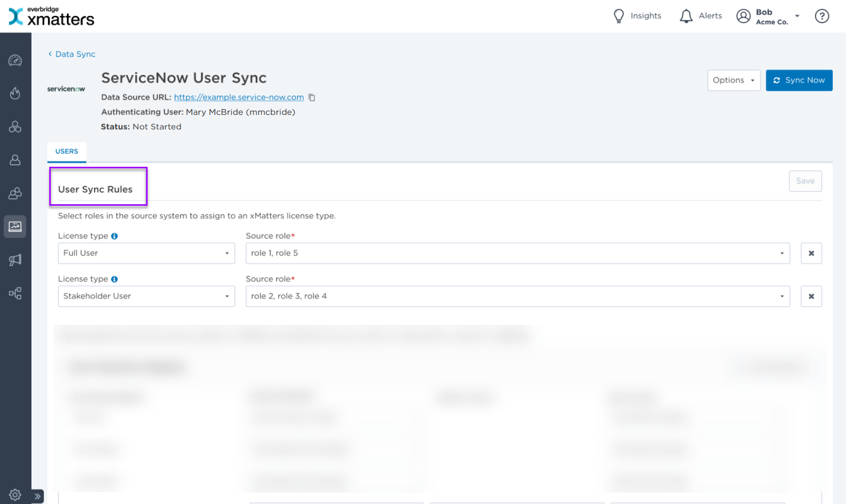The height and width of the screenshot is (504, 846).
Task: Open the Stakeholder User license type dropdown
Action: (x=146, y=296)
